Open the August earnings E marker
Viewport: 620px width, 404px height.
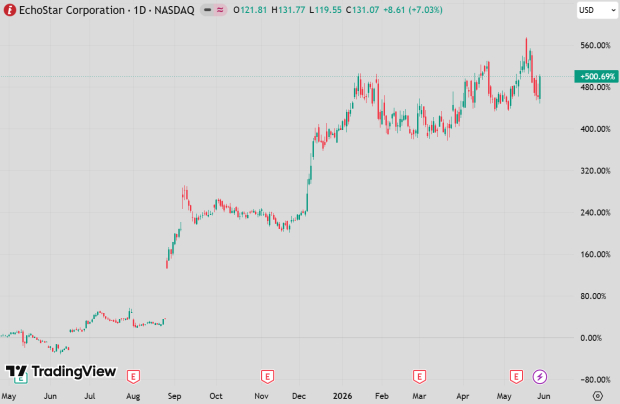click(133, 376)
